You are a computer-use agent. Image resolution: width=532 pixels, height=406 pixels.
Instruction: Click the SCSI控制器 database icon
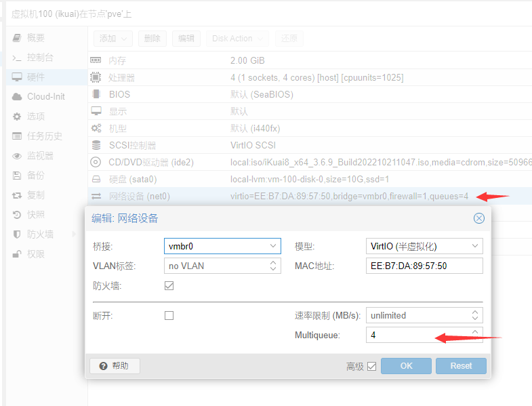coord(96,145)
